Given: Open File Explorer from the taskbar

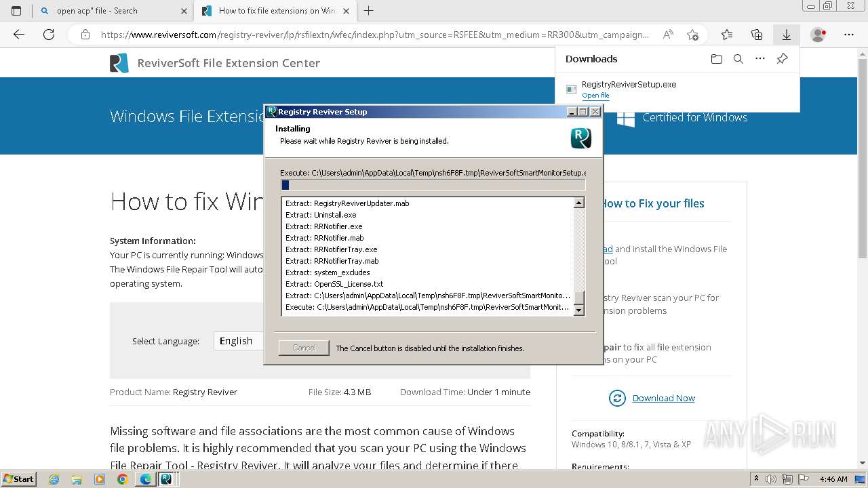Looking at the screenshot, I should [77, 479].
